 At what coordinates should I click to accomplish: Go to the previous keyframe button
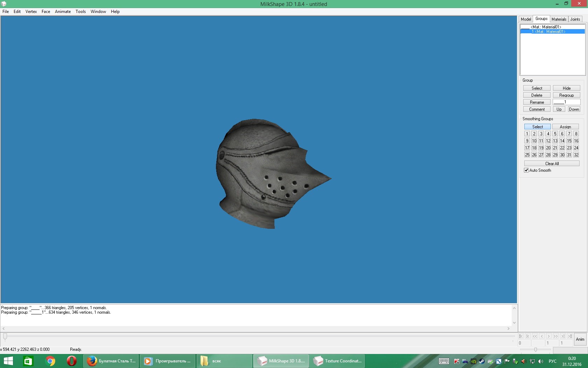click(x=528, y=336)
